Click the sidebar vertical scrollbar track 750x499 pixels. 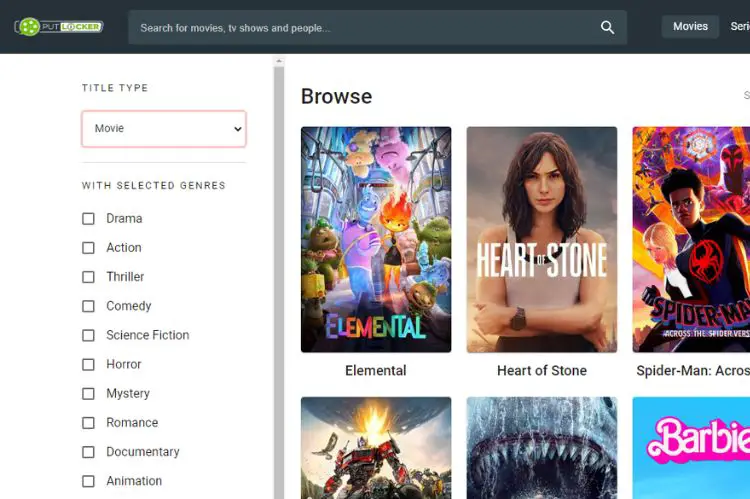pyautogui.click(x=279, y=282)
